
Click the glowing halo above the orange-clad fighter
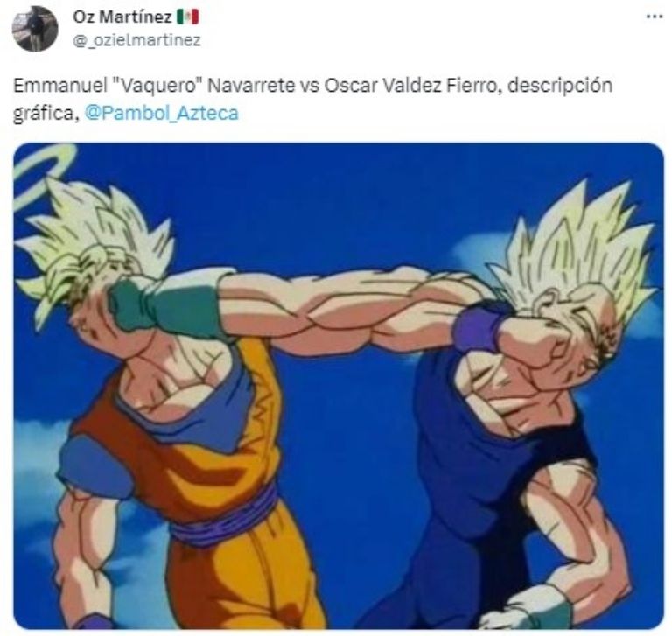(x=41, y=171)
